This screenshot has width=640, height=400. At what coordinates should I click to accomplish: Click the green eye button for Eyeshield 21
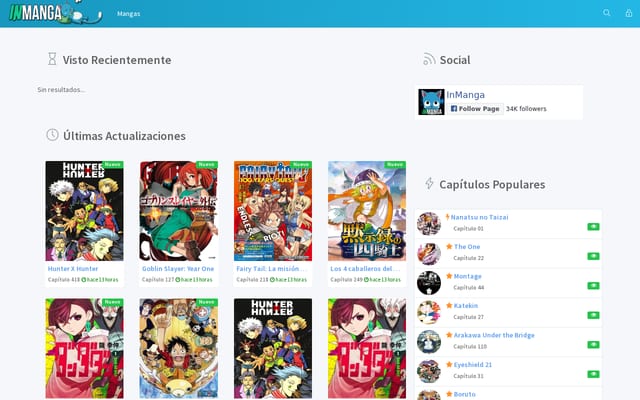(593, 374)
